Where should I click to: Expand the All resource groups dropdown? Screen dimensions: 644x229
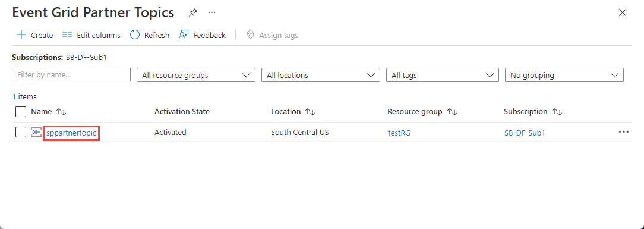196,75
